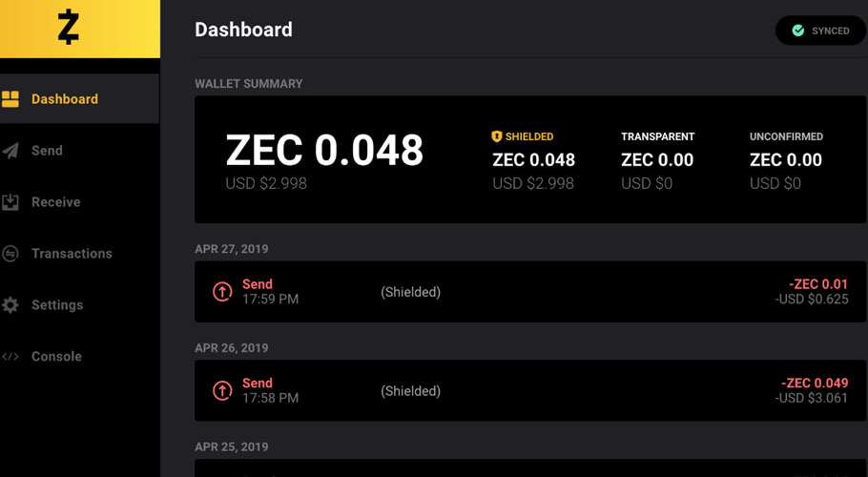The image size is (868, 477).
Task: Click the SYNCED status button
Action: [821, 31]
